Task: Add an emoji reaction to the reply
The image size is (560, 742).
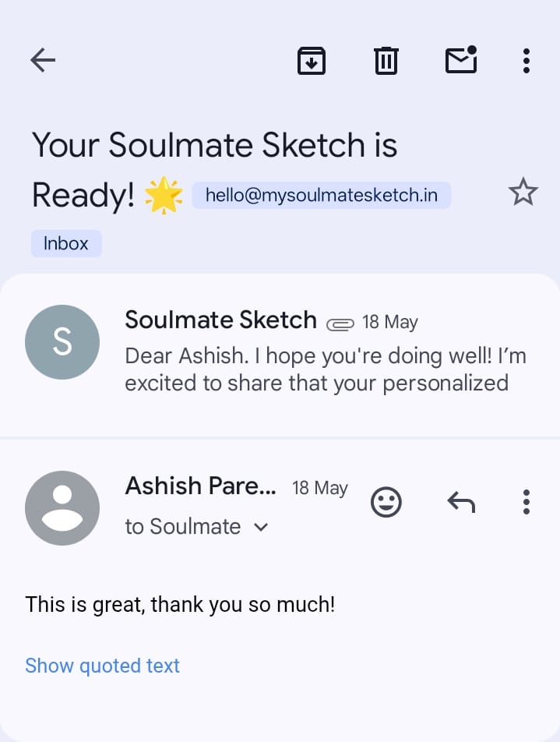Action: 386,502
